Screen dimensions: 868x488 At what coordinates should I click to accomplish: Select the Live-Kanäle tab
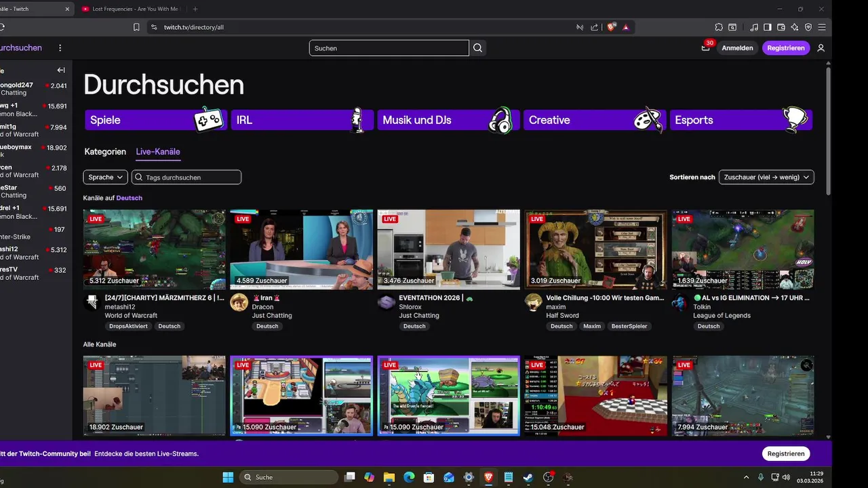[x=158, y=152]
